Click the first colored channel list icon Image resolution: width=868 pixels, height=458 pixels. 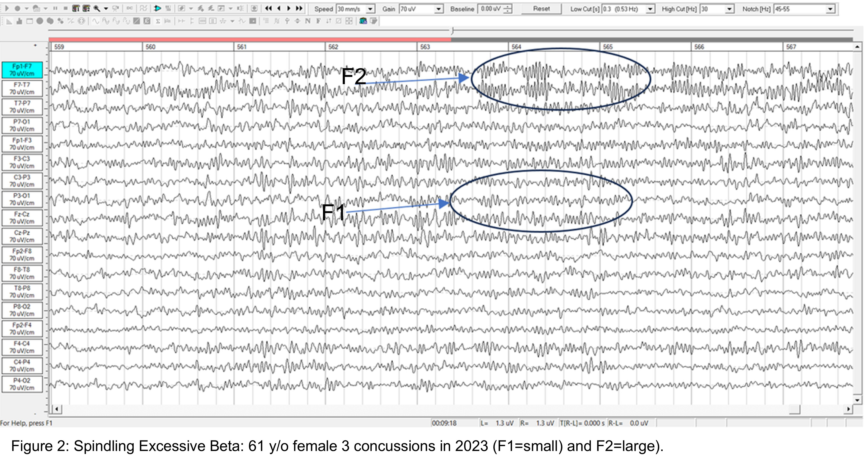point(76,8)
